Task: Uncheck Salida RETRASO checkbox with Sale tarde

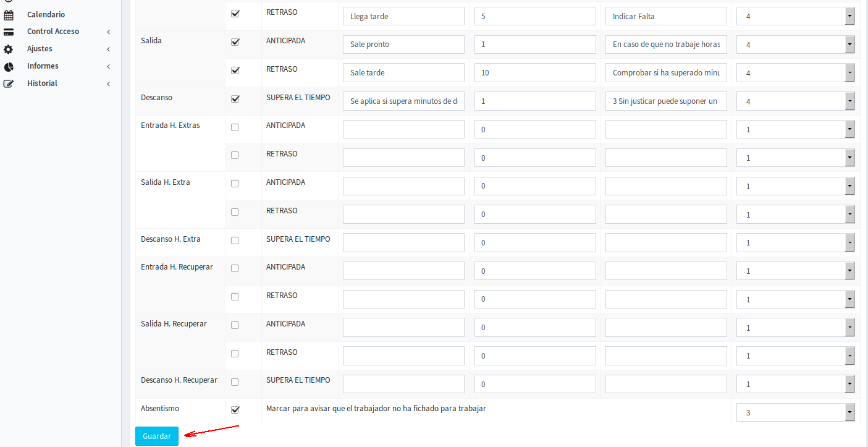Action: point(235,70)
